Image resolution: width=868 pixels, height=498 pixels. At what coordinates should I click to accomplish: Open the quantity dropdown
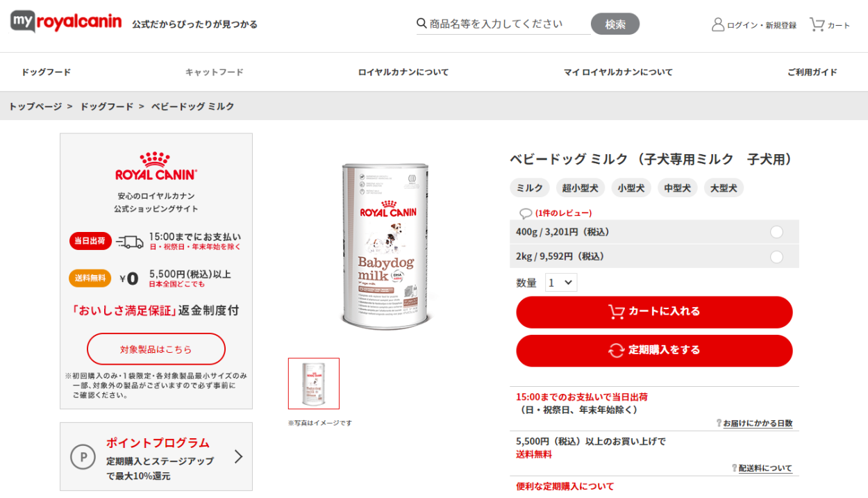[561, 283]
